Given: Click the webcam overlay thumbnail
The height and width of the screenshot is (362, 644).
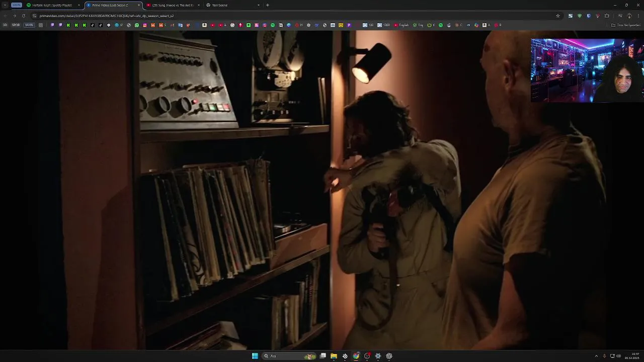Looking at the screenshot, I should point(587,70).
